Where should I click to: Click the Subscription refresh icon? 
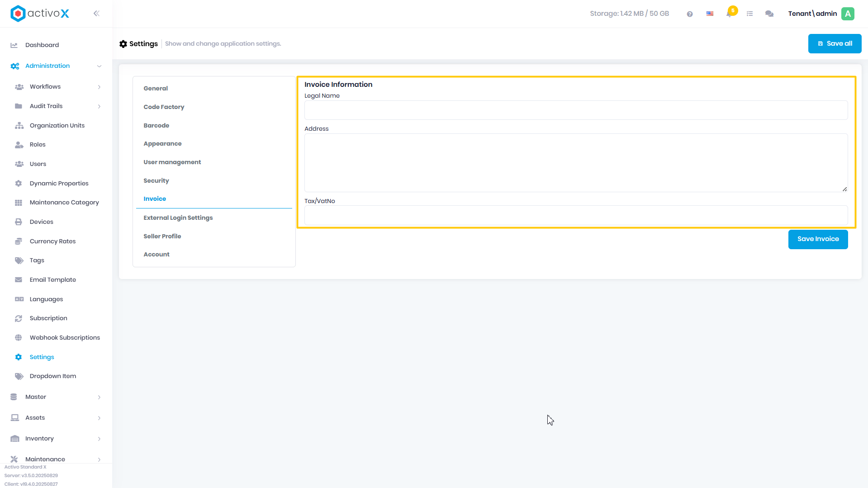click(x=19, y=318)
